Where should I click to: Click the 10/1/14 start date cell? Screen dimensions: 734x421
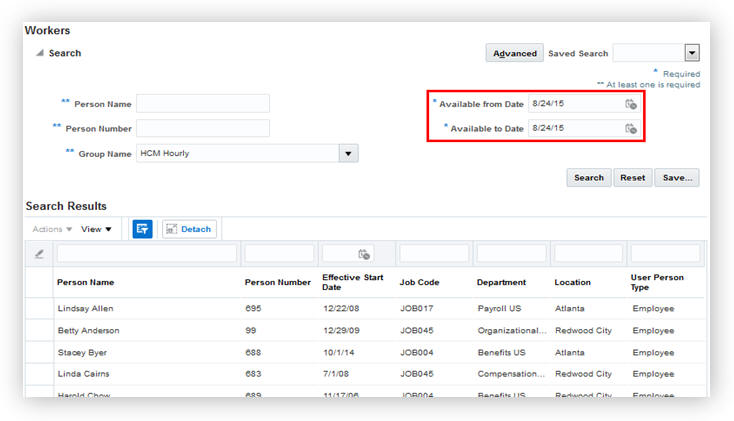[338, 353]
